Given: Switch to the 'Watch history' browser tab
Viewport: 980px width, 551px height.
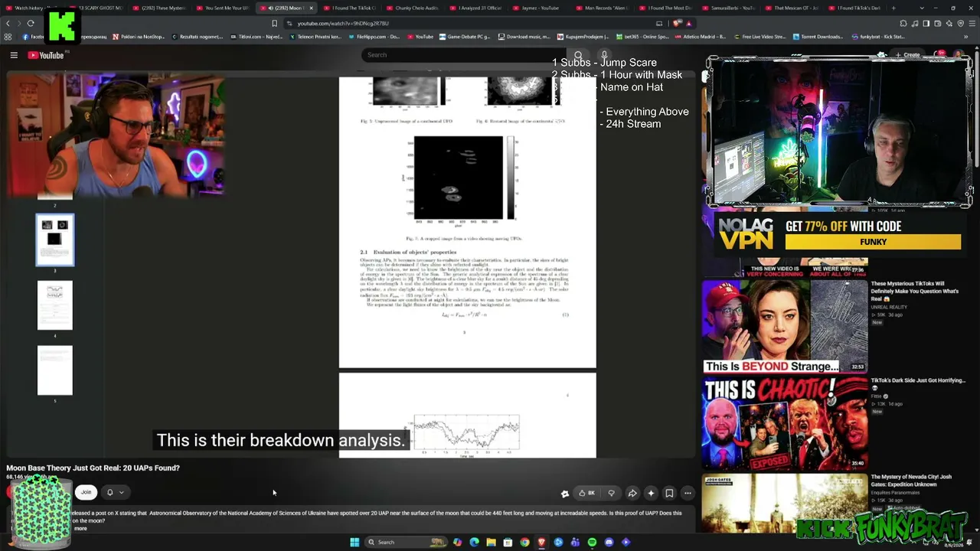Looking at the screenshot, I should 31,8.
